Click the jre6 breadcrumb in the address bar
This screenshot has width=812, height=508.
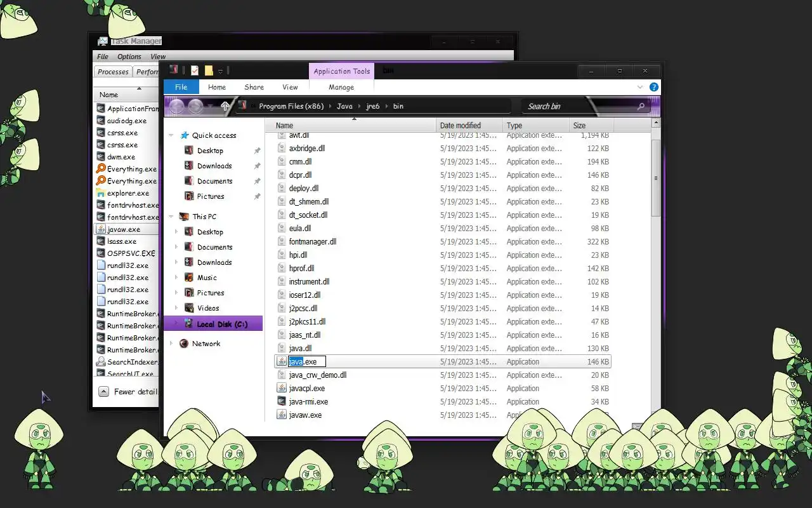pos(372,106)
